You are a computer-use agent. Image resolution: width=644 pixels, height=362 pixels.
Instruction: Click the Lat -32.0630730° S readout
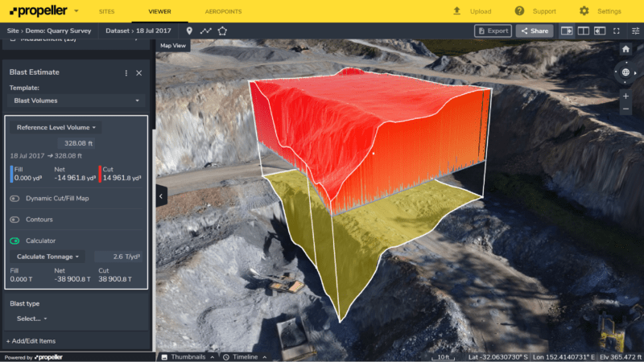click(498, 357)
